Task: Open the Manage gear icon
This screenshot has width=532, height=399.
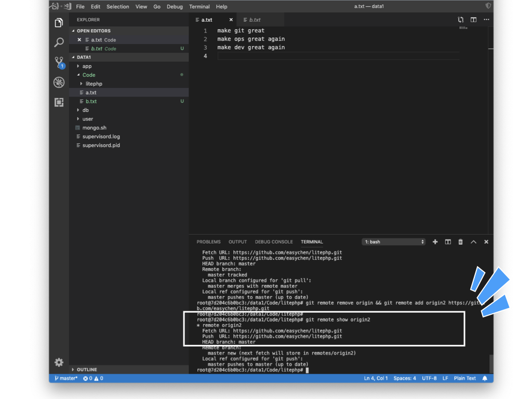Action: 59,362
